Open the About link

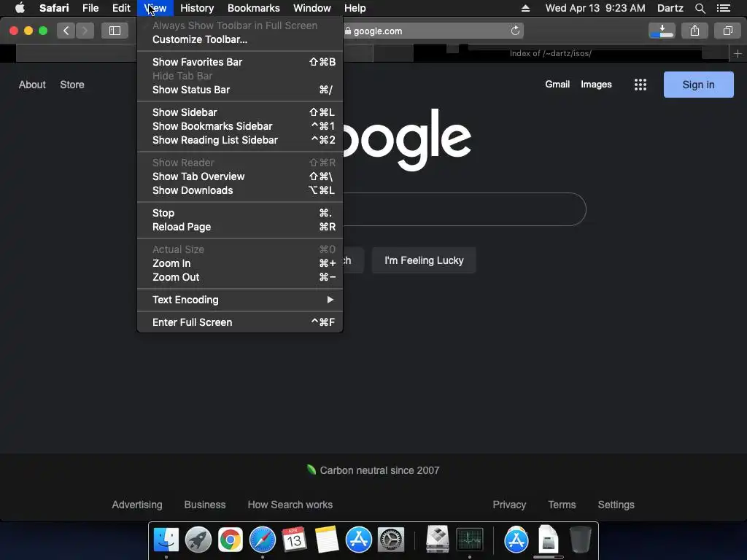pos(32,85)
